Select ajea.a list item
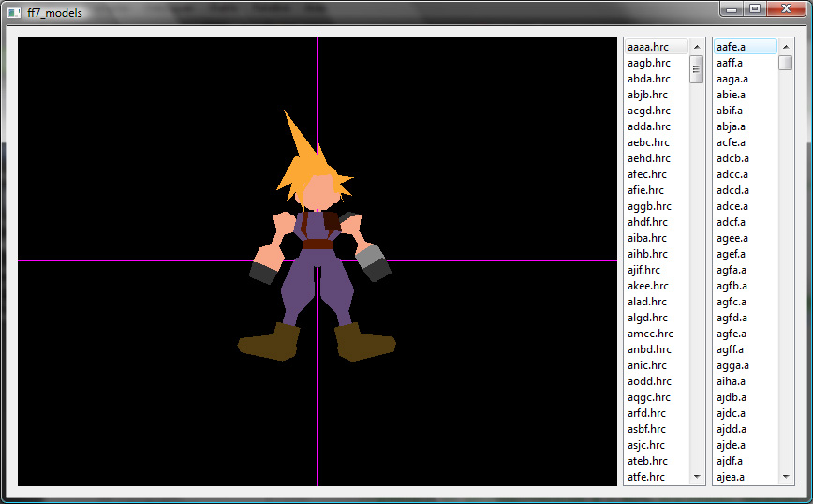Viewport: 813px width, 504px height. click(x=746, y=477)
